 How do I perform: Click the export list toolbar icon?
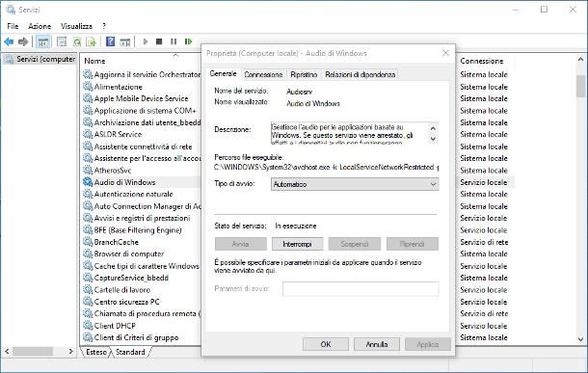[92, 41]
